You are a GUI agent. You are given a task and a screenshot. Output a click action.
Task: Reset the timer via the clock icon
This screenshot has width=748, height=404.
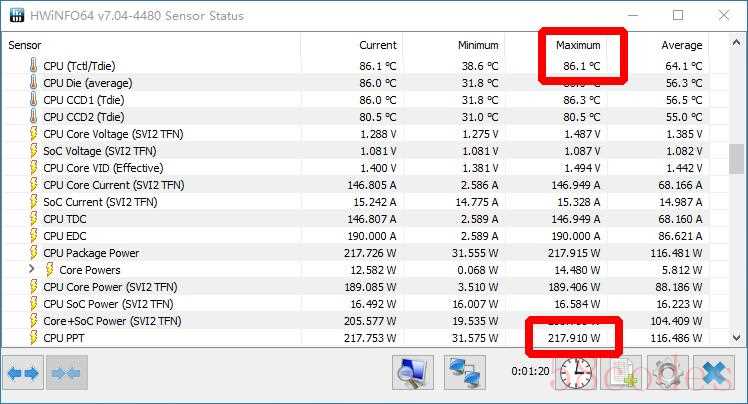(x=576, y=373)
